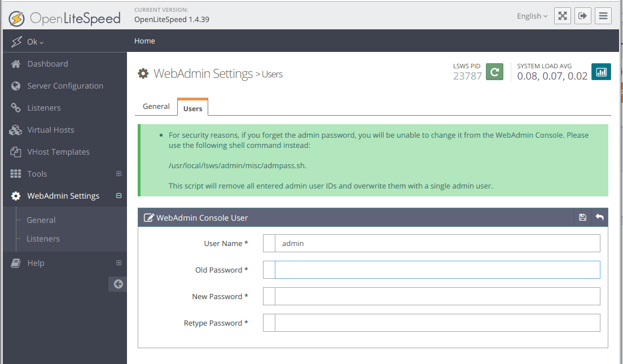Screen dimensions: 623x364
Task: Open Server Configuration in sidebar
Action: point(65,86)
